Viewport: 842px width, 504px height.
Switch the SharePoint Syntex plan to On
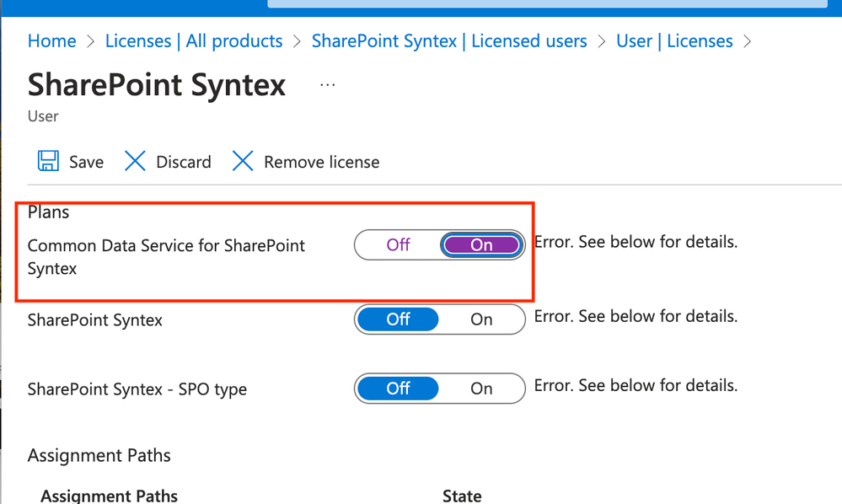481,319
